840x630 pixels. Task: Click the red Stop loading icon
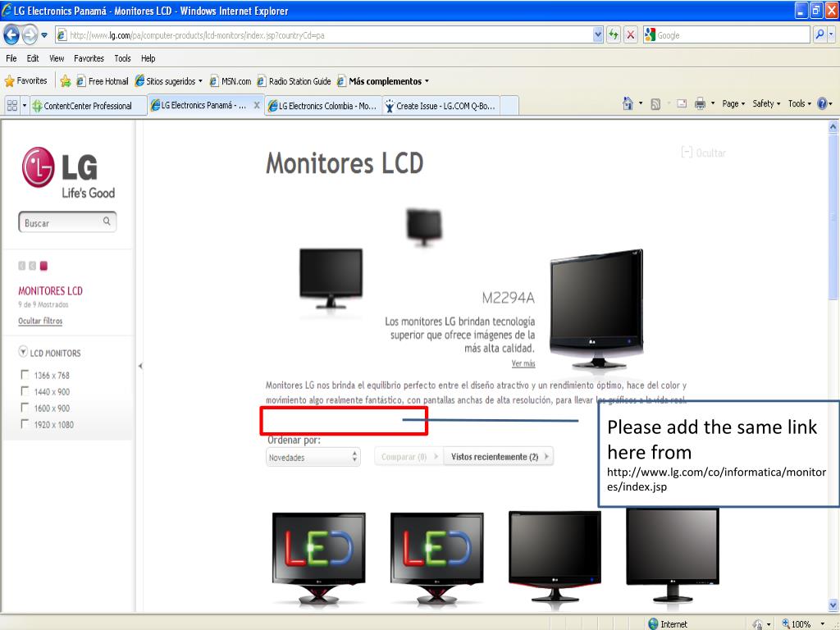631,35
